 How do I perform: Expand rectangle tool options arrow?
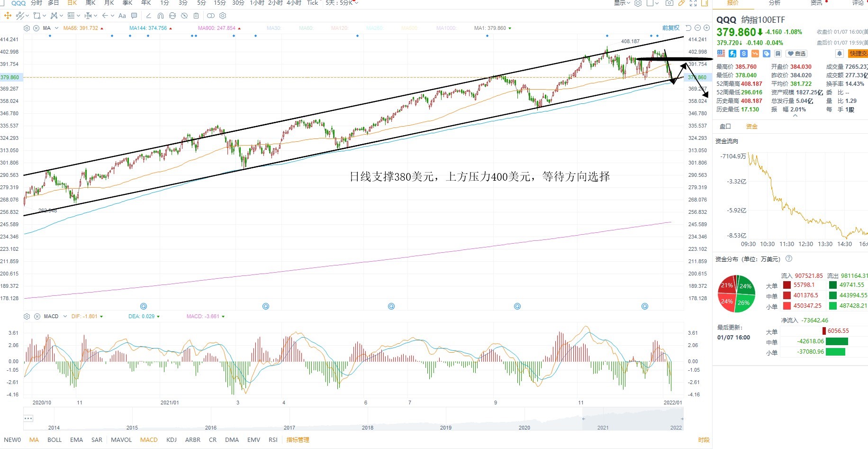[44, 16]
